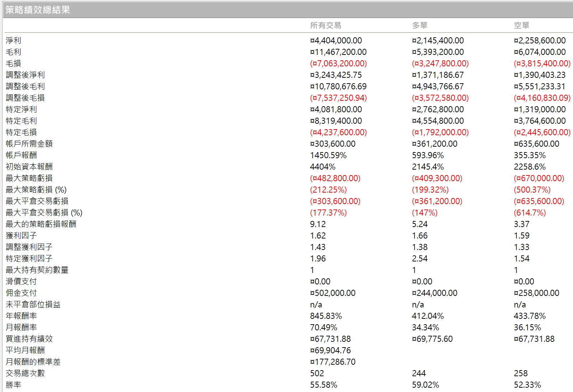Select the value ¤8,319,400.00
Image resolution: width=573 pixels, height=392 pixels.
point(336,121)
